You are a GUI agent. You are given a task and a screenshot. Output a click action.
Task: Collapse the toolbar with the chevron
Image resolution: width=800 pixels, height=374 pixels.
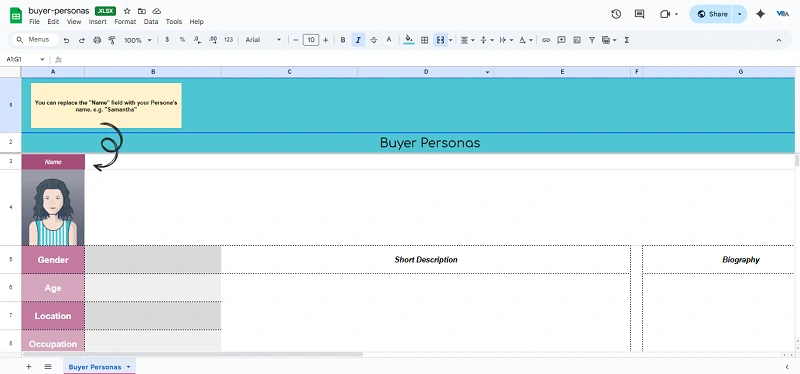coord(779,40)
